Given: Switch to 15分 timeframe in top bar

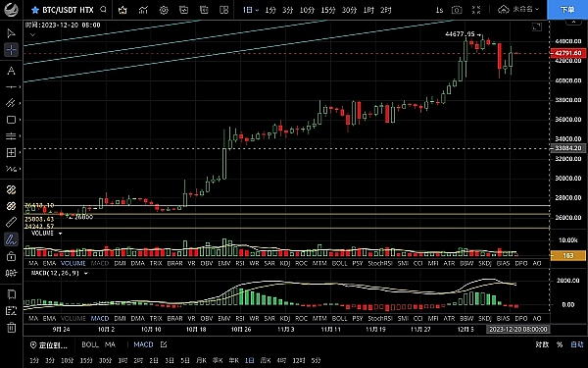Looking at the screenshot, I should coord(327,10).
